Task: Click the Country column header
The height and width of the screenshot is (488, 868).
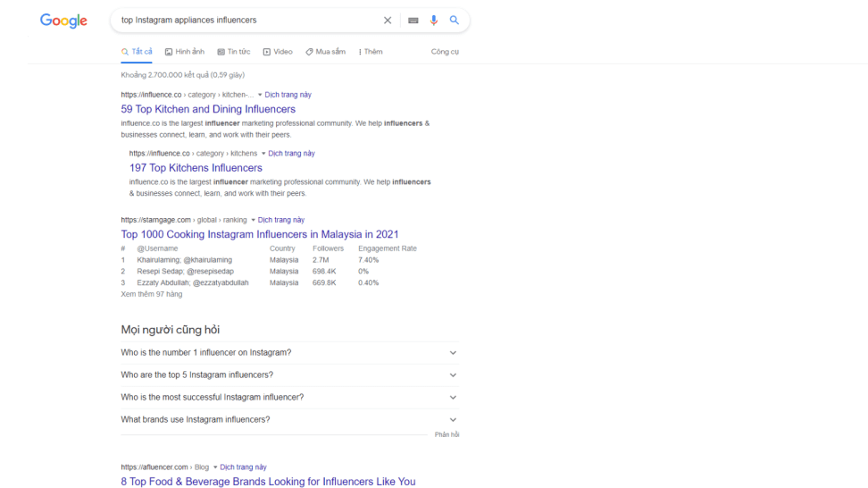Action: (x=282, y=248)
